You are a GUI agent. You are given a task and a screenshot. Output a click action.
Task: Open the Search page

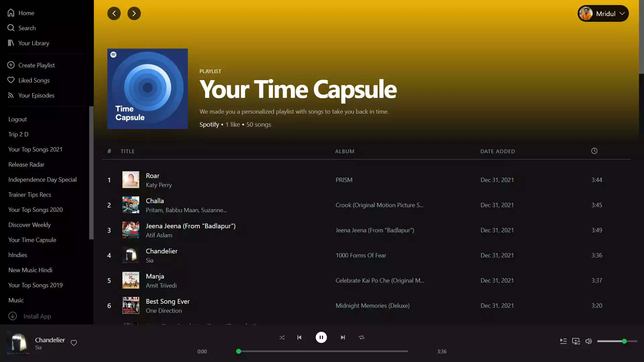(27, 28)
